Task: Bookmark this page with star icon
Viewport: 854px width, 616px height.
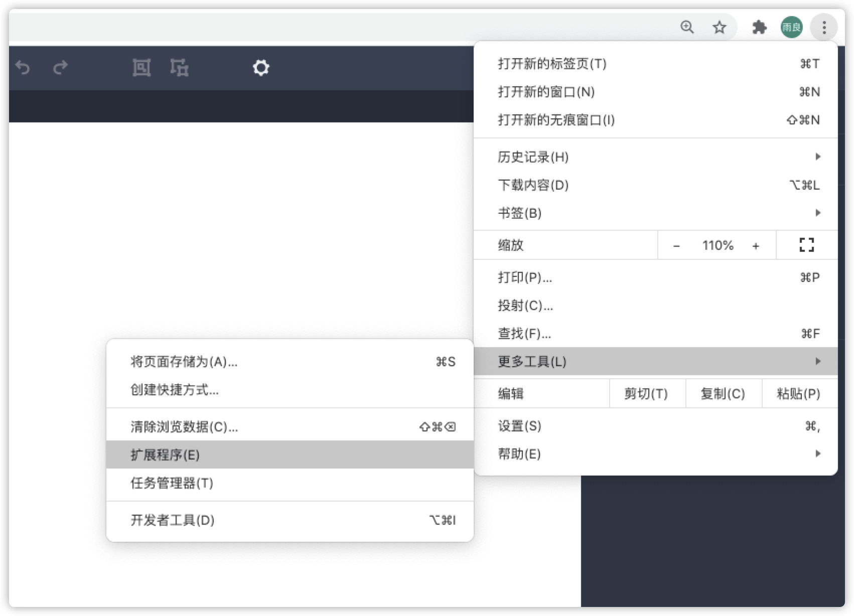Action: point(720,27)
